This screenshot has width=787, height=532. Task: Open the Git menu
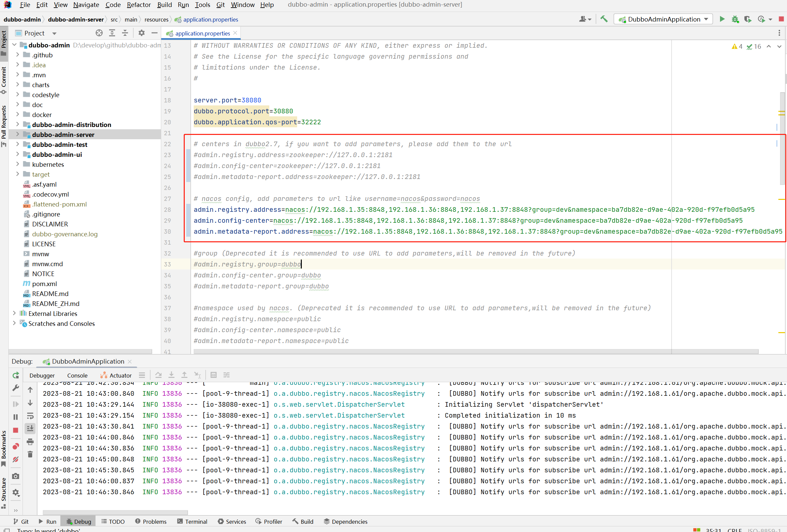tap(221, 5)
